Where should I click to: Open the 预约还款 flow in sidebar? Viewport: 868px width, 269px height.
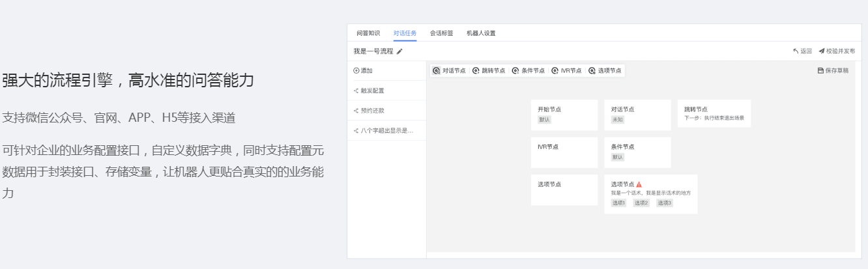373,111
